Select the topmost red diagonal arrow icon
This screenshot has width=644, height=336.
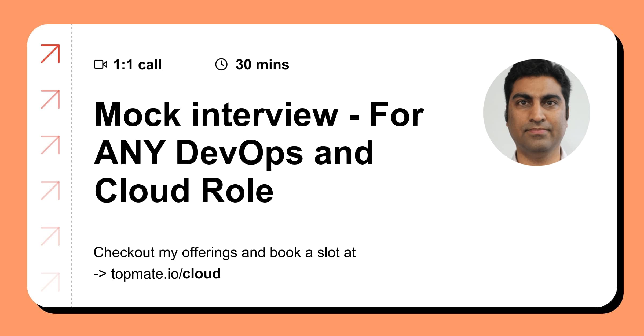point(51,54)
